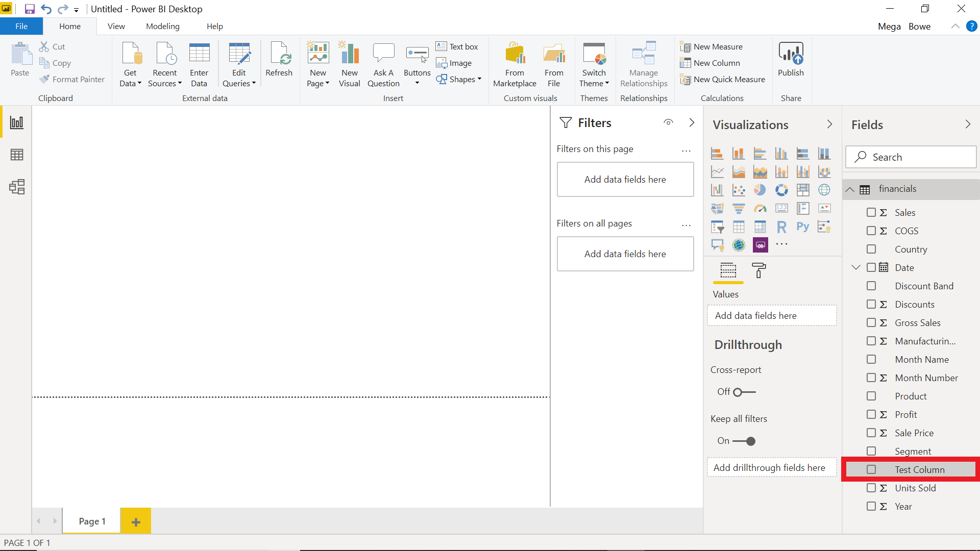Collapse the Visualizations pane

829,124
